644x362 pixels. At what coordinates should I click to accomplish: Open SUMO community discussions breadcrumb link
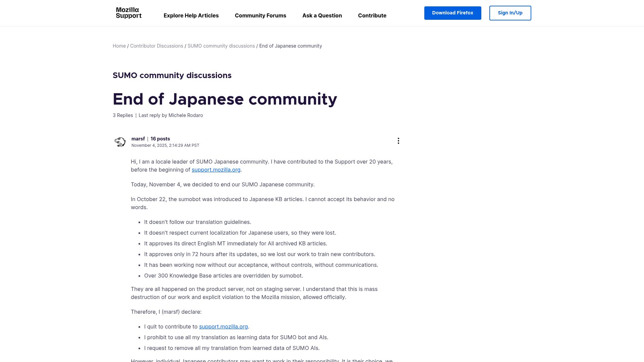pos(221,46)
